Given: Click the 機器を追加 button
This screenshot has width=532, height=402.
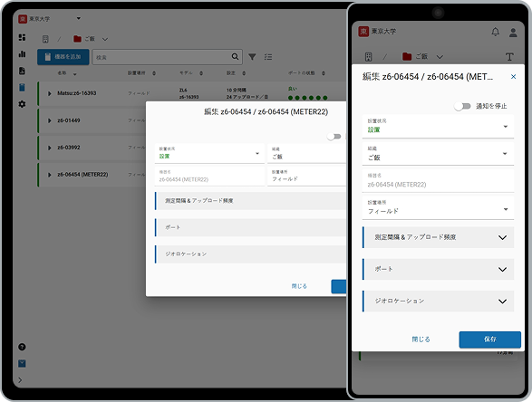Looking at the screenshot, I should pos(63,57).
